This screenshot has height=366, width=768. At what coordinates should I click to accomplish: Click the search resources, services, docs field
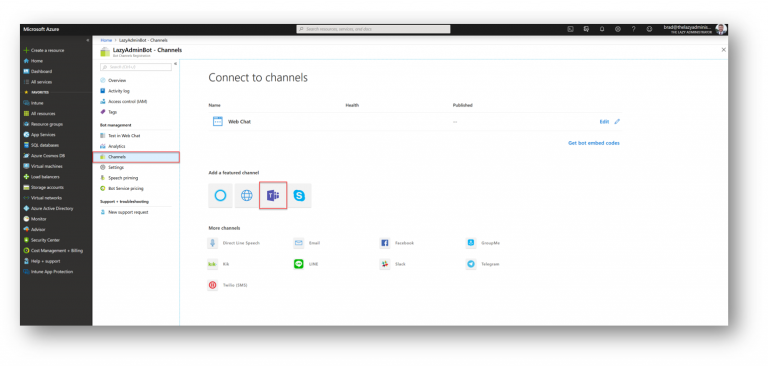point(373,29)
